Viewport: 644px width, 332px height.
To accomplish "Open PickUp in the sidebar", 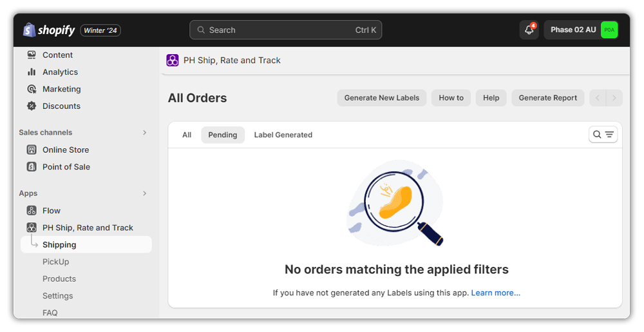I will 55,262.
